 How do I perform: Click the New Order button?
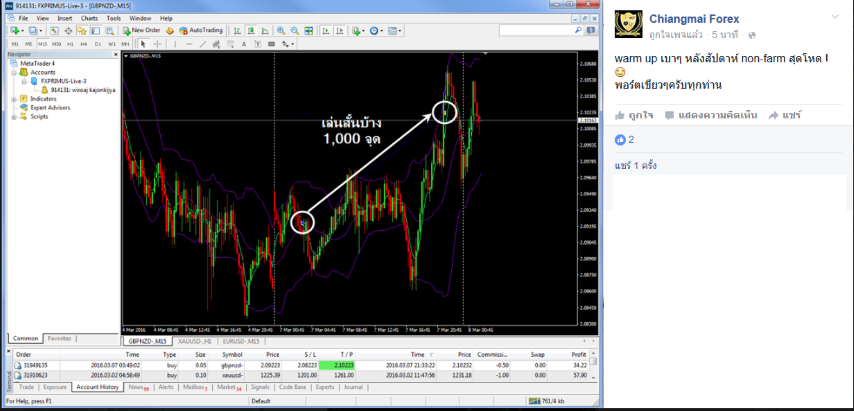click(142, 30)
